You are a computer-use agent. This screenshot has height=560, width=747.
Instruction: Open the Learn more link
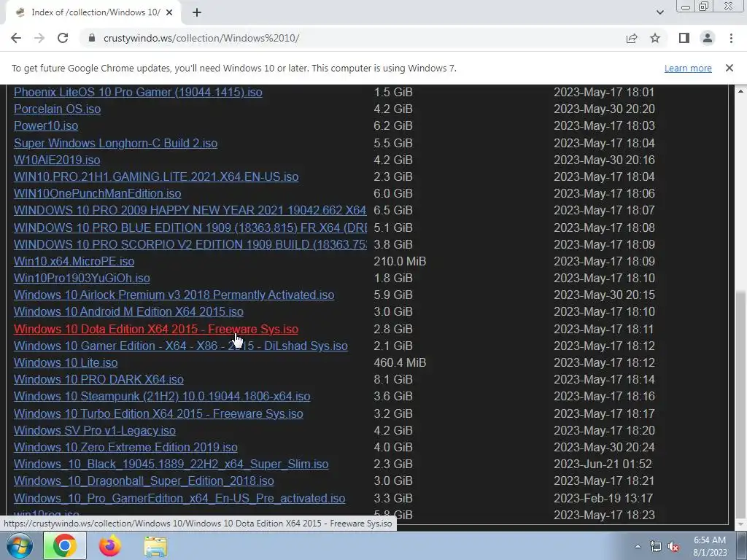pos(688,68)
